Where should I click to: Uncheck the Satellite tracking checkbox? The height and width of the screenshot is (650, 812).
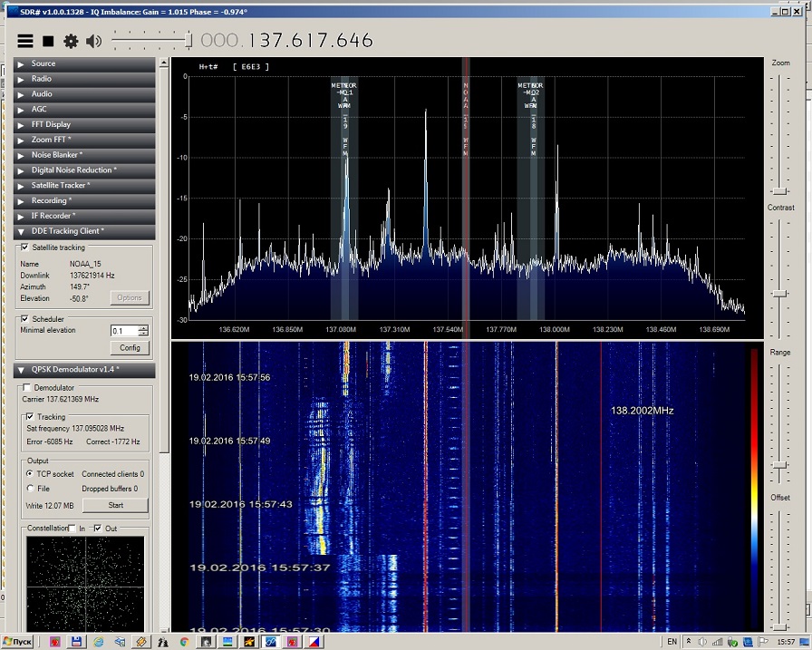point(24,247)
